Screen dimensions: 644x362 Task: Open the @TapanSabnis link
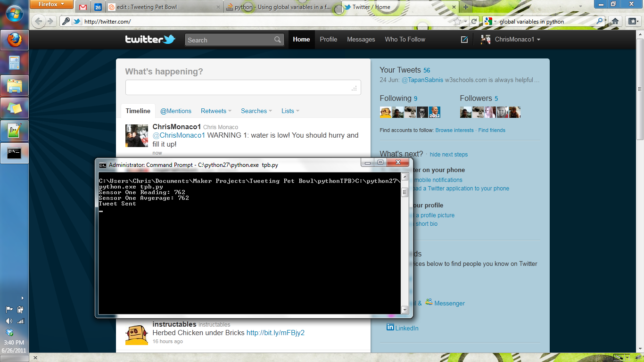pyautogui.click(x=422, y=80)
